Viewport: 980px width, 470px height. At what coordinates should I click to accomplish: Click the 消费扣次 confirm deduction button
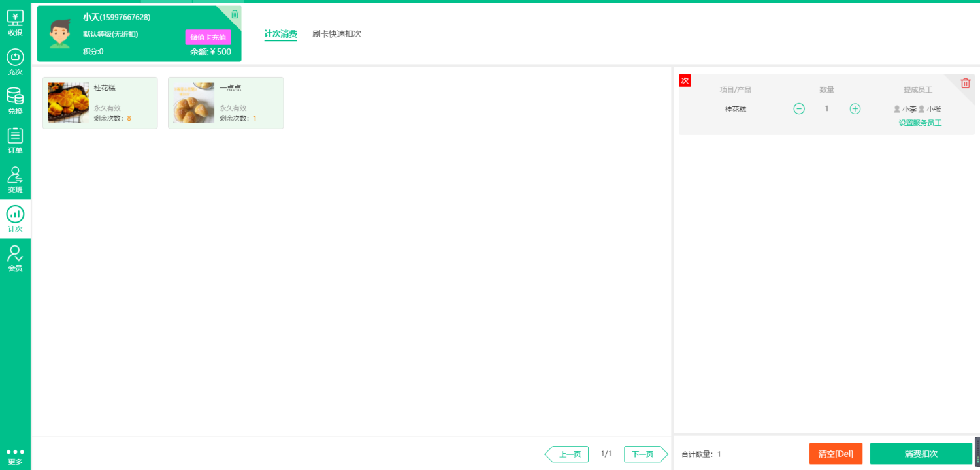(x=921, y=454)
